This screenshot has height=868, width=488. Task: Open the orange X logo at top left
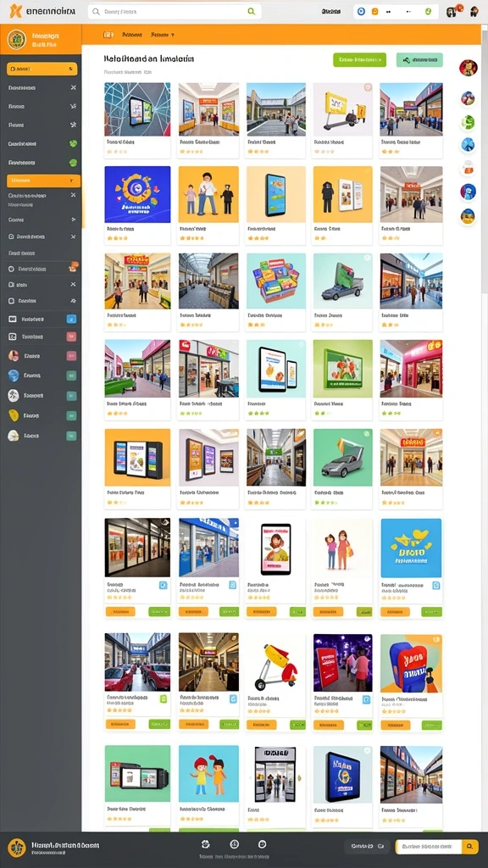[15, 11]
